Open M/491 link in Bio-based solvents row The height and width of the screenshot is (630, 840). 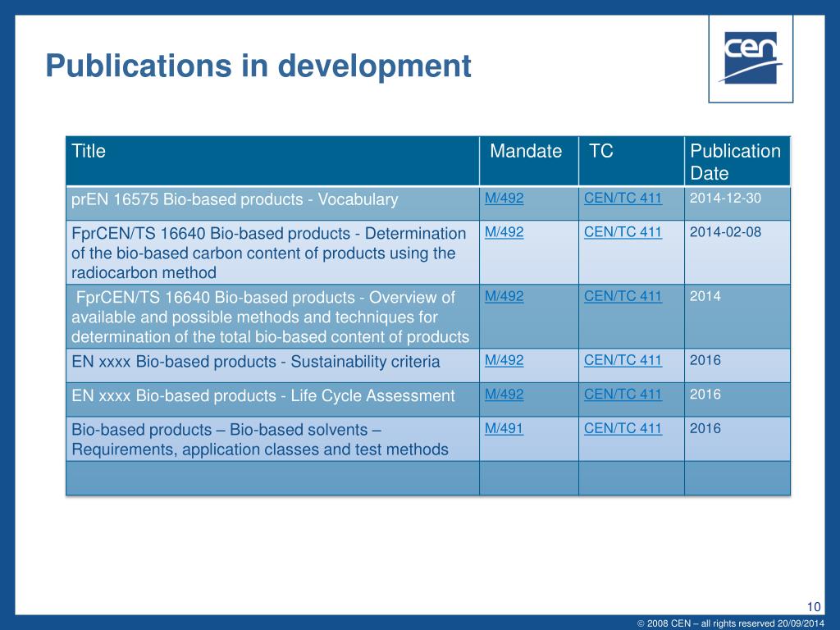pos(504,428)
